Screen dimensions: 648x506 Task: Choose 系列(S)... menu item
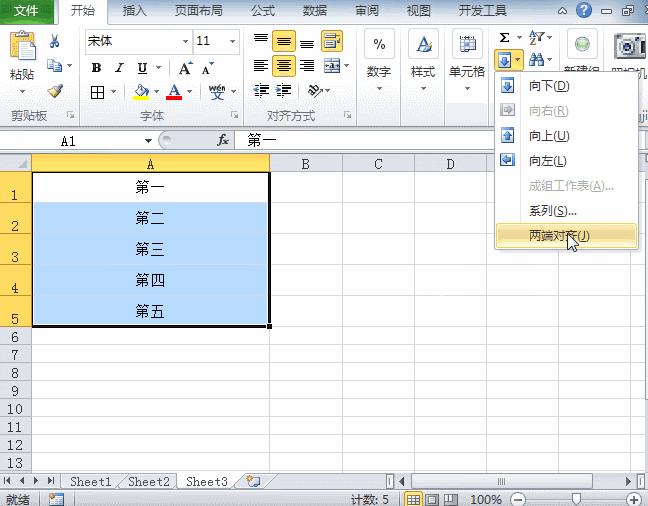(566, 211)
